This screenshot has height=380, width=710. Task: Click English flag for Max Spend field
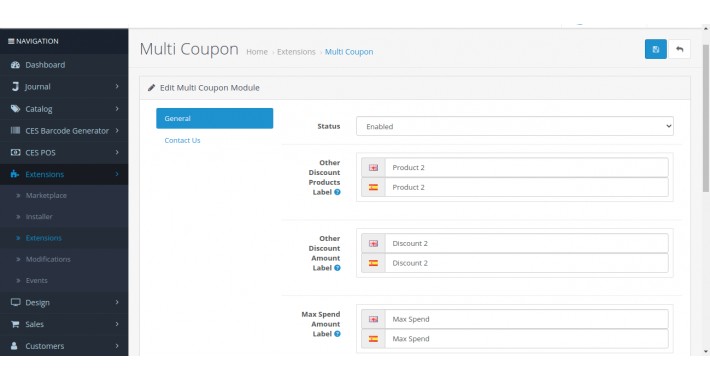click(x=373, y=319)
